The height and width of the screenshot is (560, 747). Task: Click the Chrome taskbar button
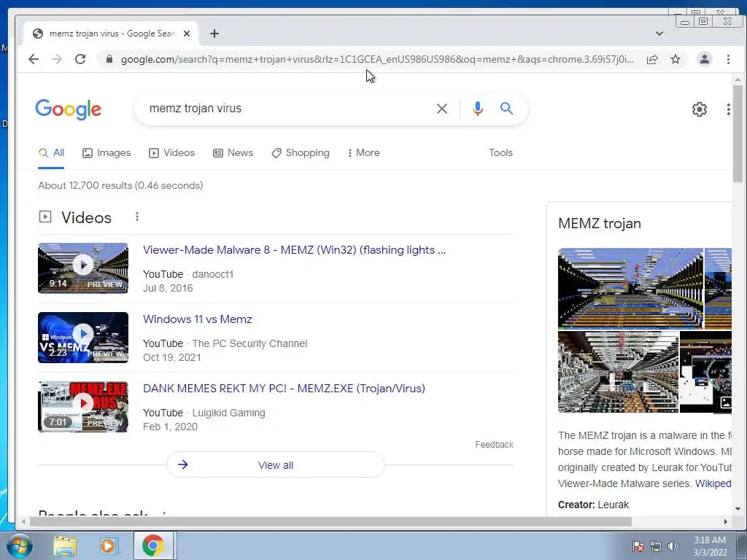point(153,545)
